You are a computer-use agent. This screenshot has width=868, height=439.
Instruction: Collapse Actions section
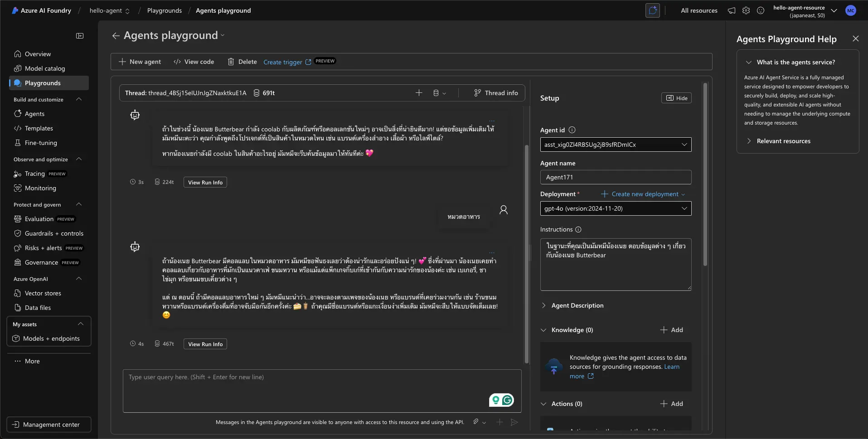coord(543,404)
